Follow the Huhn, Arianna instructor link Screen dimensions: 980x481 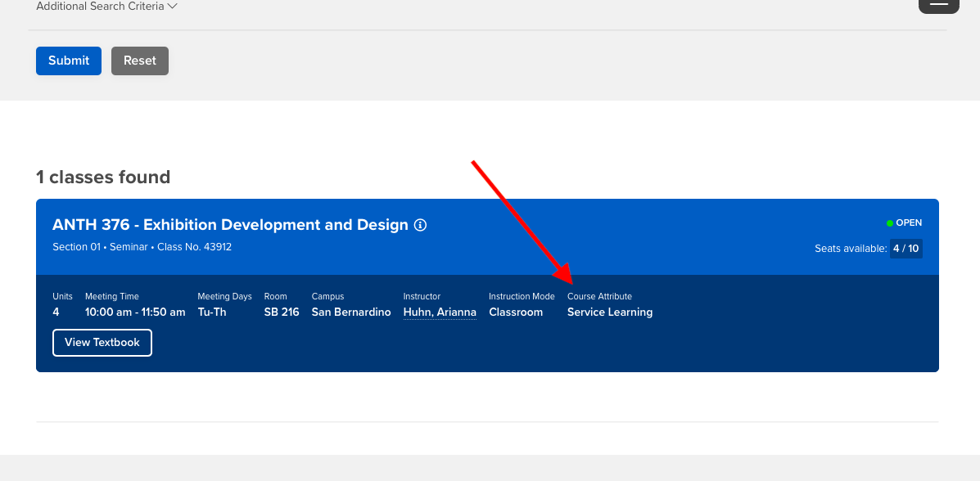[x=440, y=312]
